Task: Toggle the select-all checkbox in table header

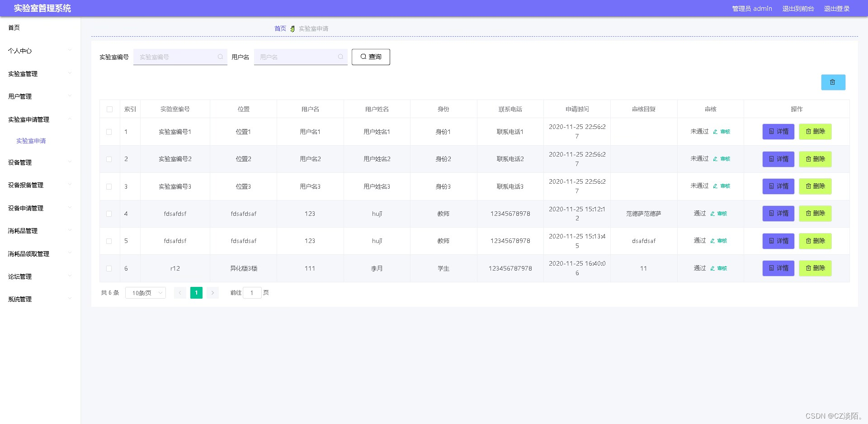Action: point(109,109)
